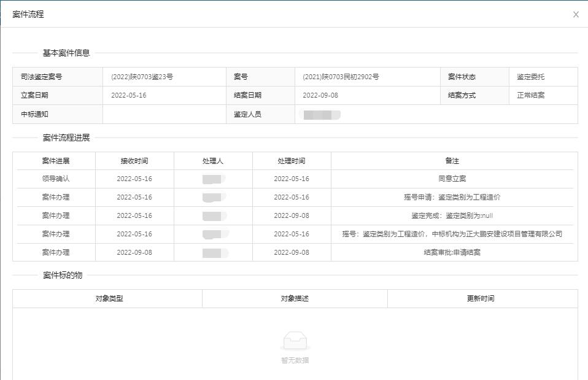Image resolution: width=588 pixels, height=380 pixels.
Task: Select the 处理时间 column header
Action: 291,161
